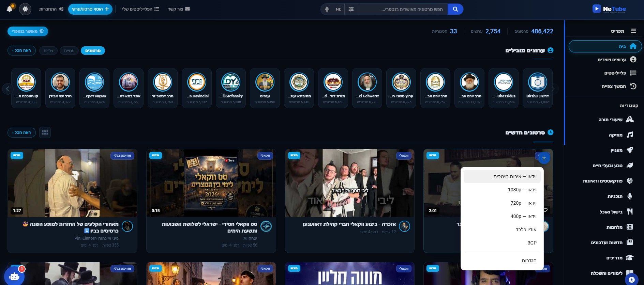Open the HE language selector

coord(339,9)
